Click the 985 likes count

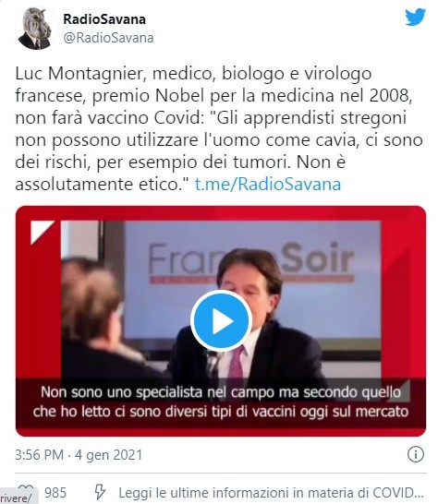coord(55,492)
